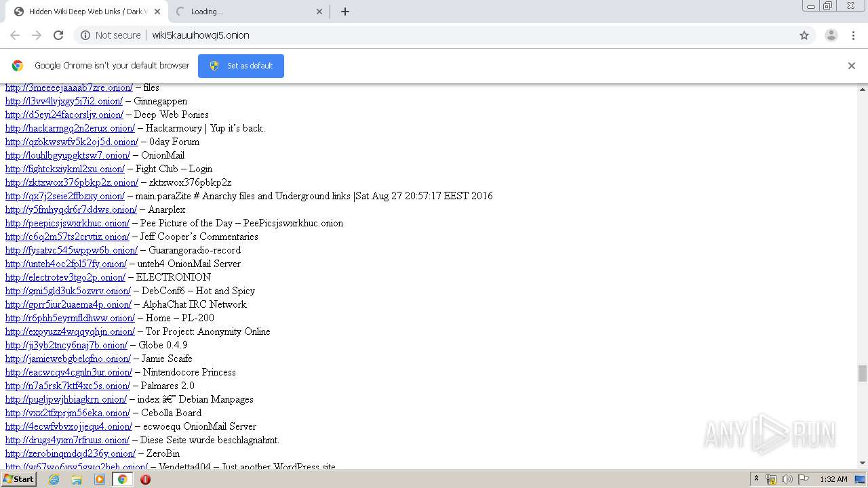Click the scrollbar up arrow
The image size is (868, 488).
pyautogui.click(x=863, y=89)
